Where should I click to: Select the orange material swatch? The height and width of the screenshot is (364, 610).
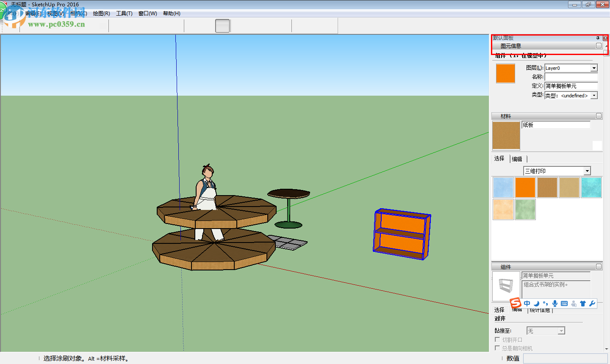[525, 187]
